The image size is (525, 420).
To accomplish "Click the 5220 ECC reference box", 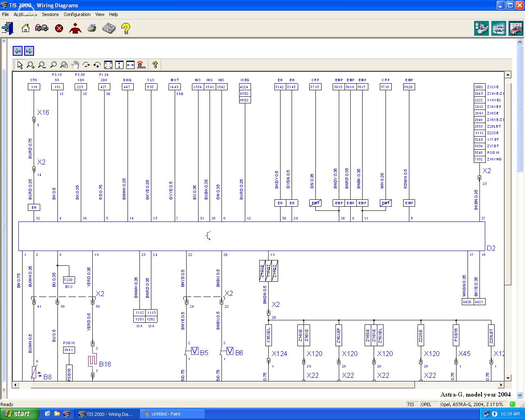I will click(x=68, y=280).
